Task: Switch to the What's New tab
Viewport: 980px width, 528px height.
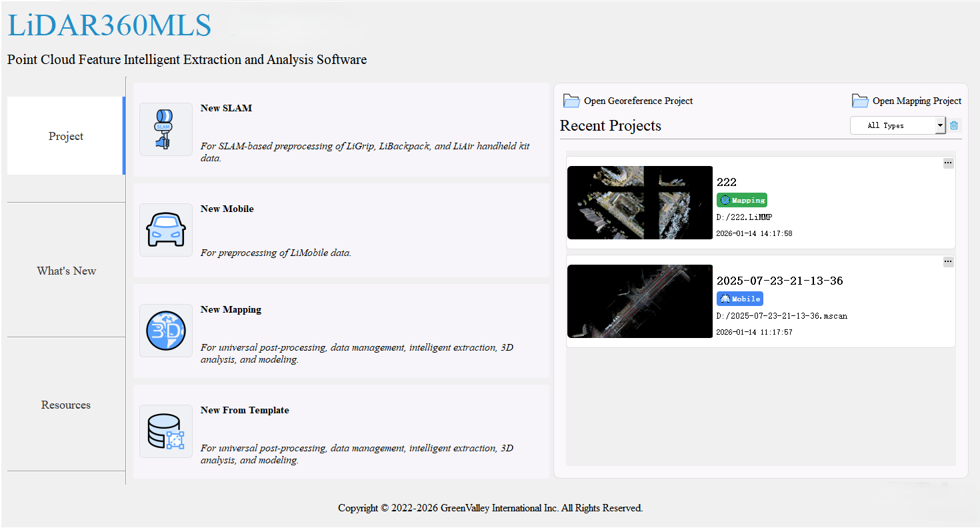Action: click(x=65, y=270)
